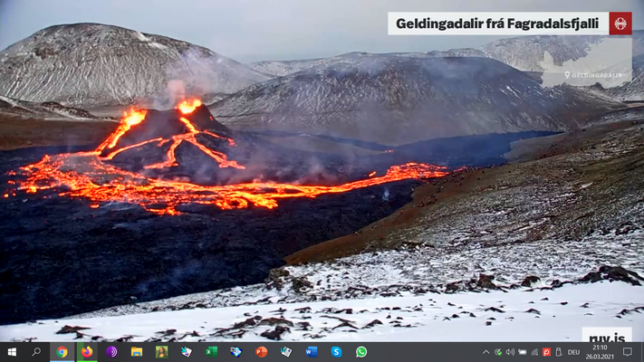Click the Geldingadalir location map overlay
Viewport: 644px width, 362px height.
(x=588, y=62)
